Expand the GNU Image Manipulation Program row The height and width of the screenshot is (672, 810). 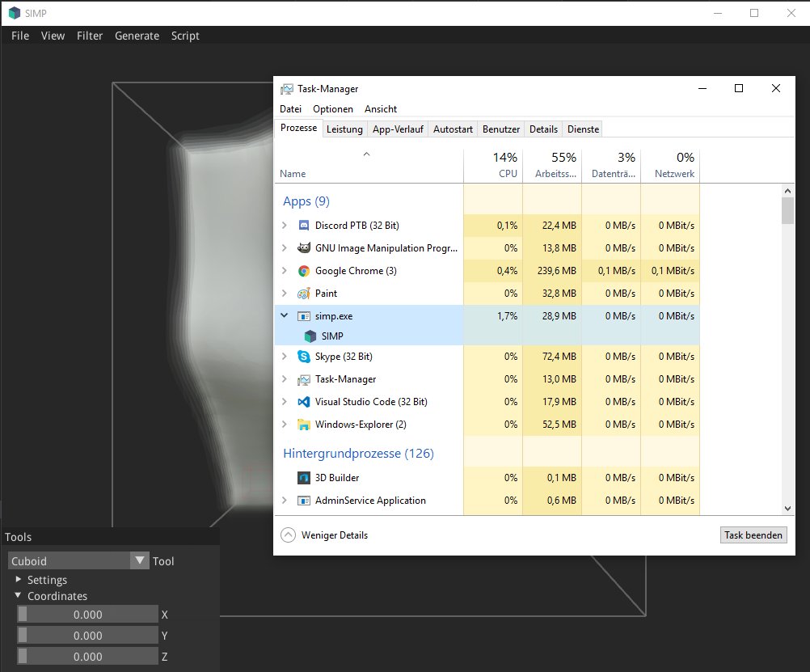[284, 248]
